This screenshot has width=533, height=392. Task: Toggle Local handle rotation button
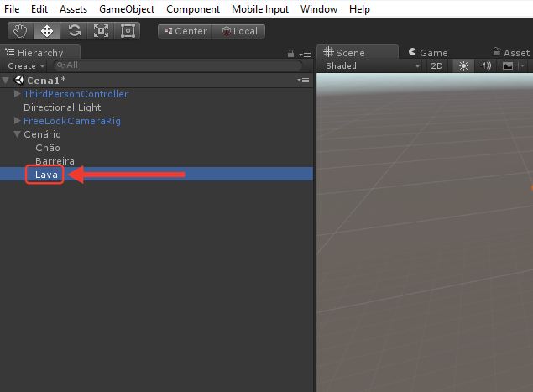[238, 31]
